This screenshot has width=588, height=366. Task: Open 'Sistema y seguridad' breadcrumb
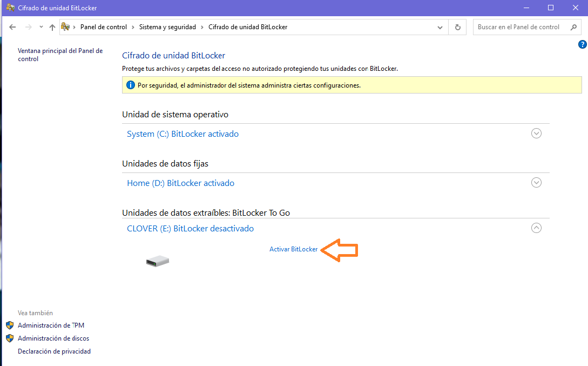click(167, 27)
